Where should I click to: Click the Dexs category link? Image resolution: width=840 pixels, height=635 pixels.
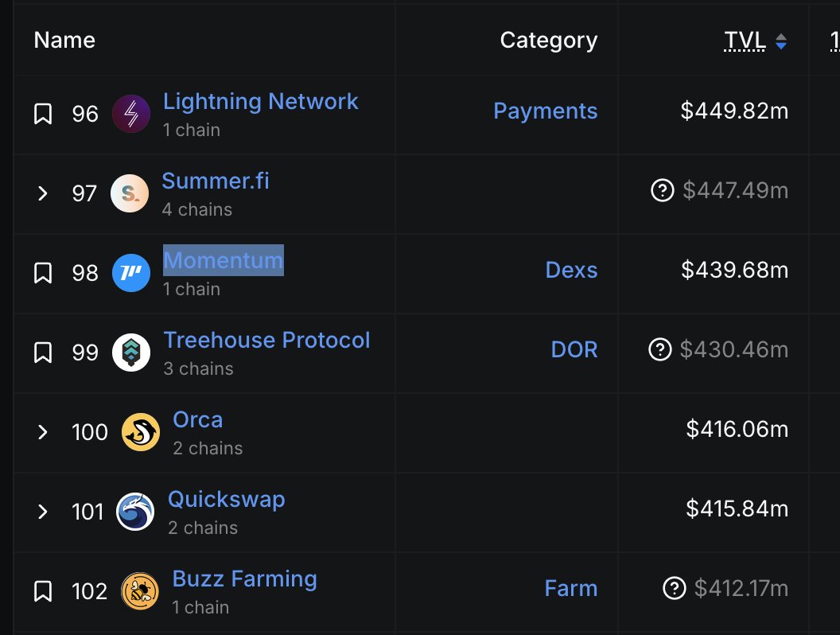571,271
